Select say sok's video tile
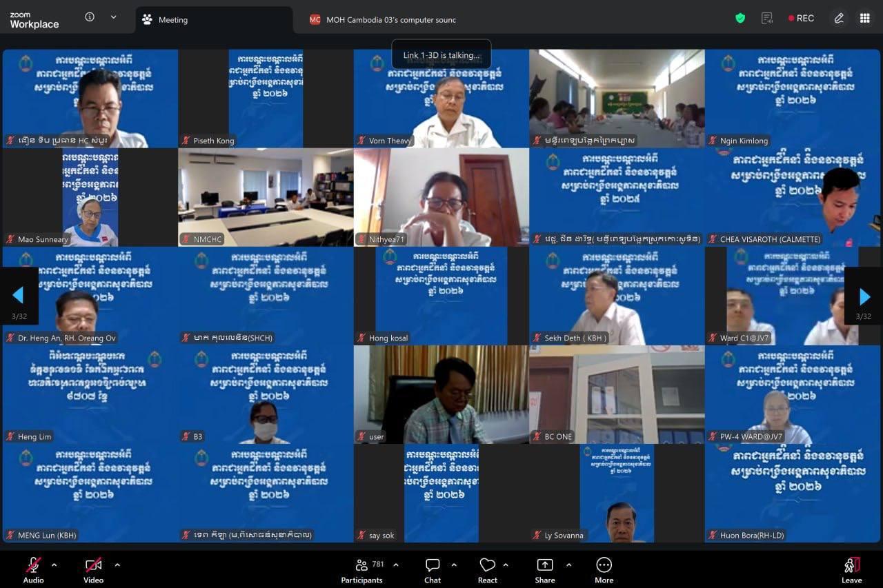 [x=441, y=493]
